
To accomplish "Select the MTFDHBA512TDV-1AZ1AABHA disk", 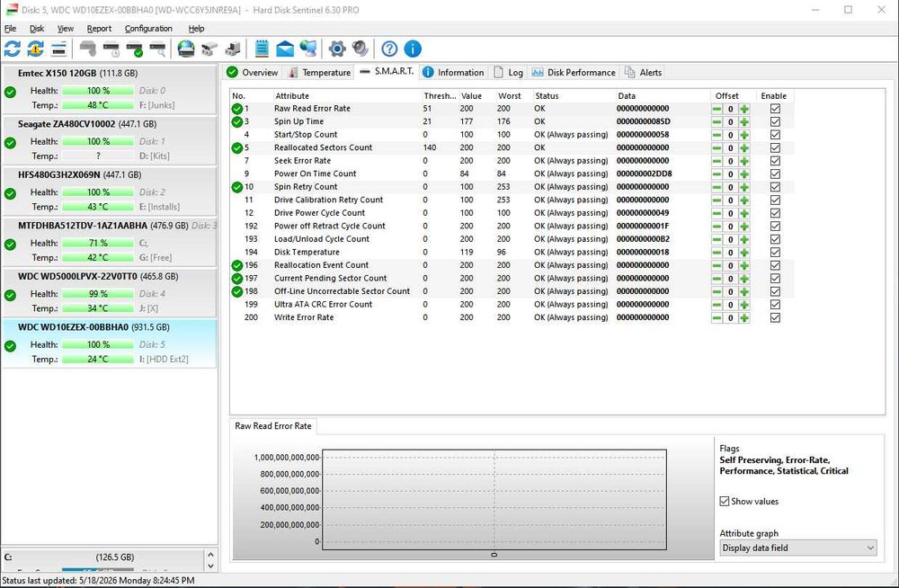I will coord(109,242).
